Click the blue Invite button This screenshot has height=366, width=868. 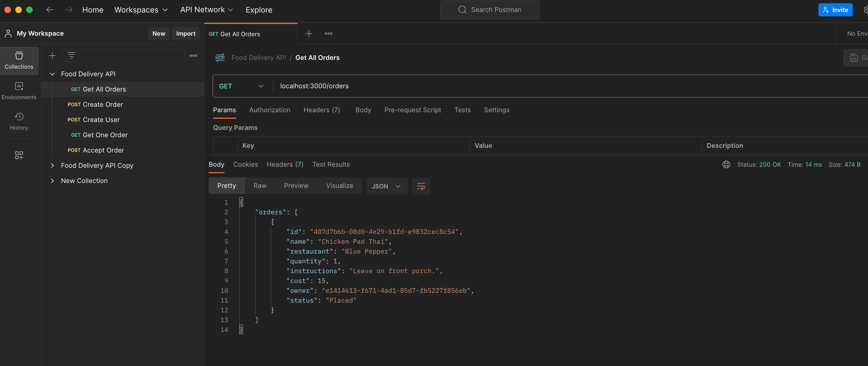click(x=835, y=10)
